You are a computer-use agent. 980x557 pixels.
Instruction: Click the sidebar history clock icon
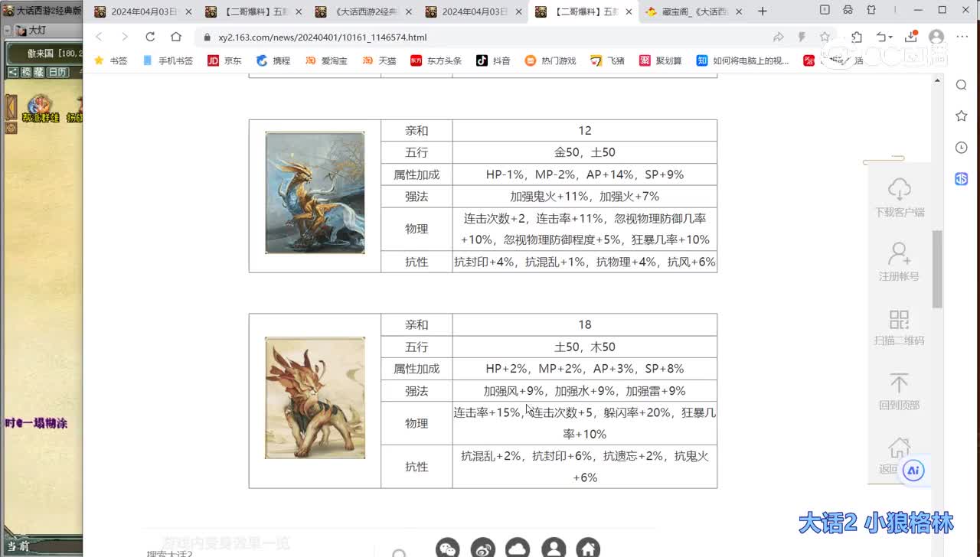point(962,147)
